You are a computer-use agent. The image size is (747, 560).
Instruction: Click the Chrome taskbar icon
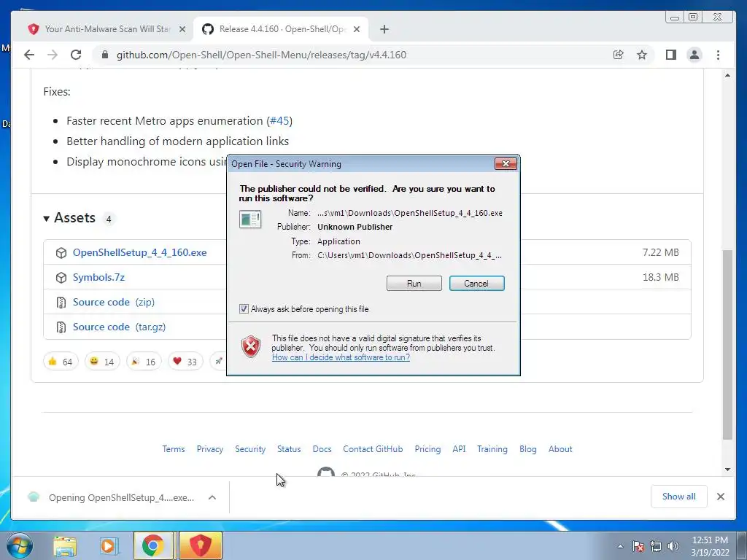(152, 545)
